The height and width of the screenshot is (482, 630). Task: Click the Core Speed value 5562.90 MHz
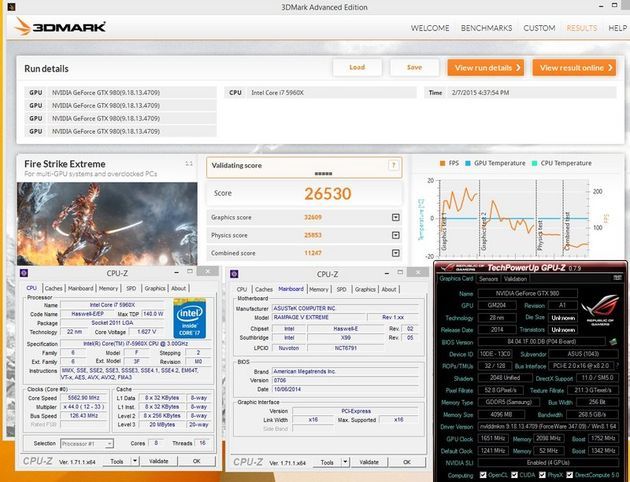pyautogui.click(x=84, y=398)
